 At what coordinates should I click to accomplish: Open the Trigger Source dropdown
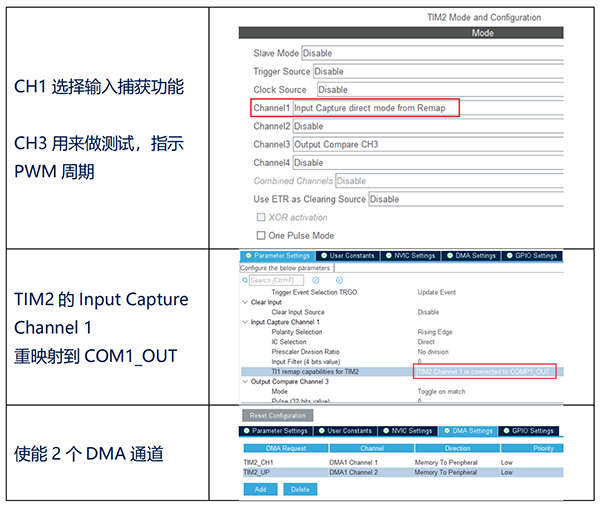(438, 72)
